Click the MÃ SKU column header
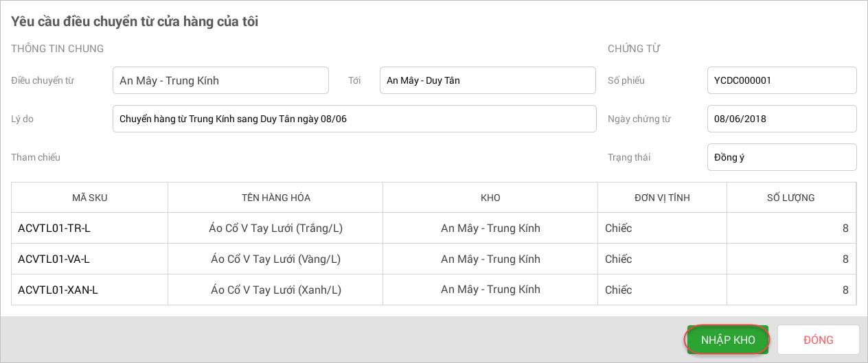This screenshot has height=363, width=868. click(89, 198)
